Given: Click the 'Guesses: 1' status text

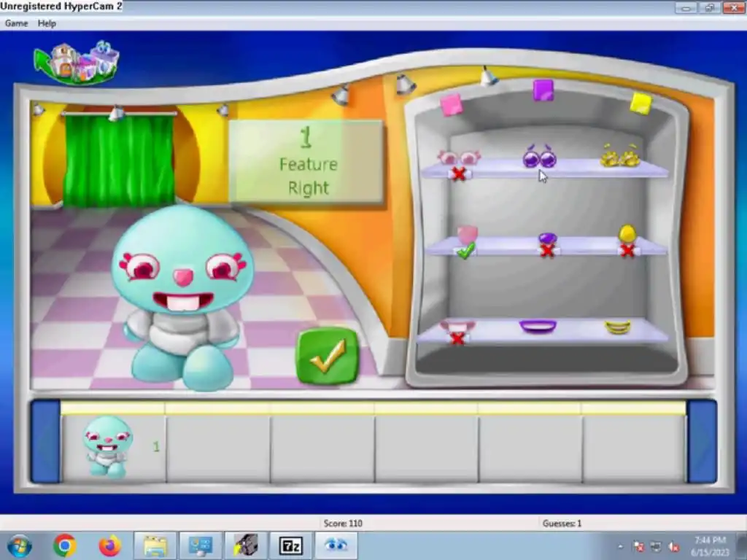Looking at the screenshot, I should 562,524.
